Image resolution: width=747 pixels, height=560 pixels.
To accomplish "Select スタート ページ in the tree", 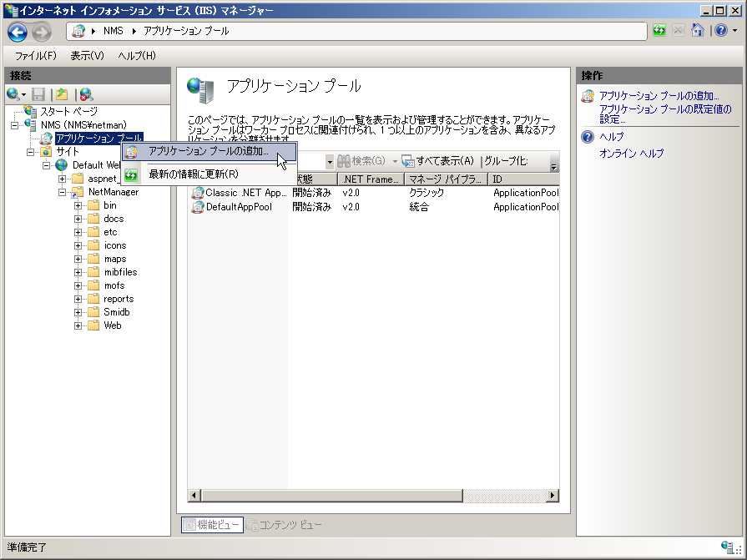I will coord(68,112).
